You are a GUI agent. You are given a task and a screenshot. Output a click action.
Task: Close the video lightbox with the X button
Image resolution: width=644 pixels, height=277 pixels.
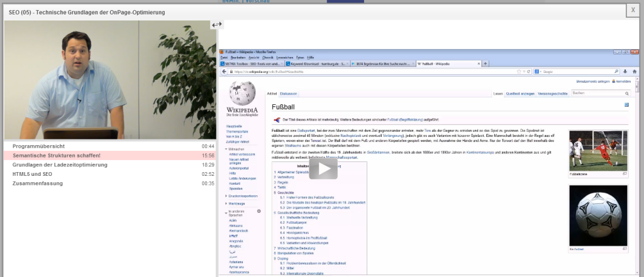click(633, 11)
